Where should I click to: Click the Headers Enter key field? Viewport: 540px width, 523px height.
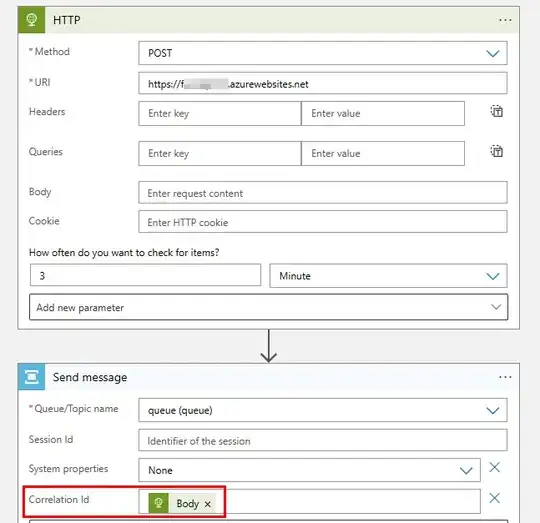click(x=220, y=113)
